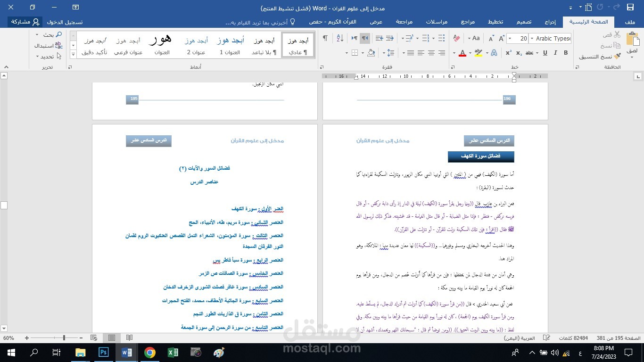
Task: Toggle show/hide paragraph marks (¶)
Action: coord(325,38)
